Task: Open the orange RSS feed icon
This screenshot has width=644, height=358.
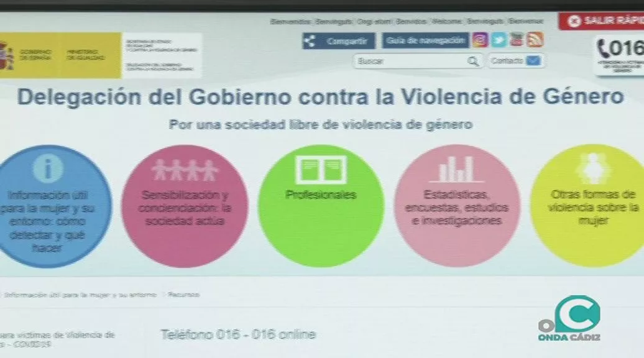Action: 535,40
